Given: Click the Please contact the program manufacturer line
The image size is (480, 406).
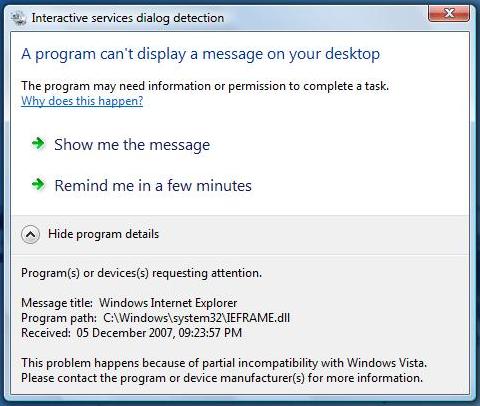Looking at the screenshot, I should (222, 378).
